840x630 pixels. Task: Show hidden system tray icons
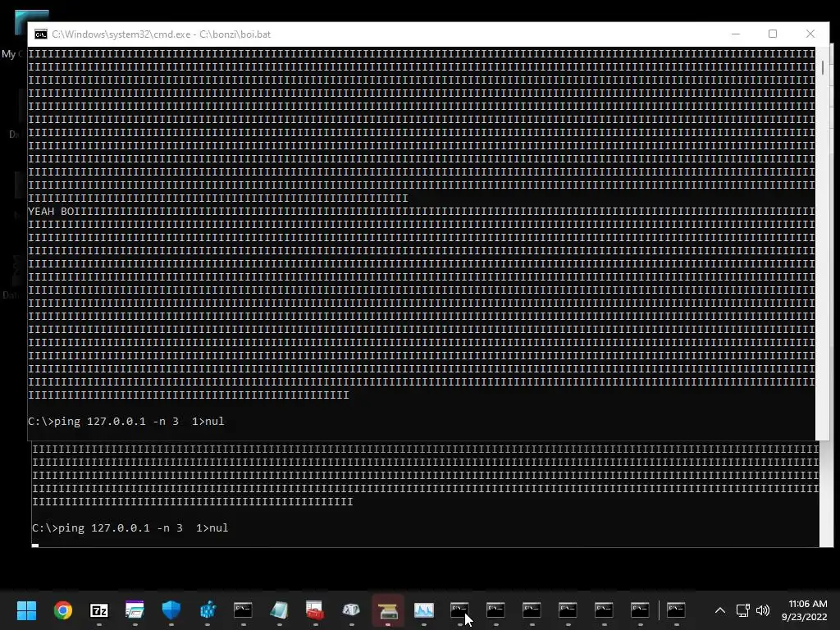pyautogui.click(x=720, y=610)
